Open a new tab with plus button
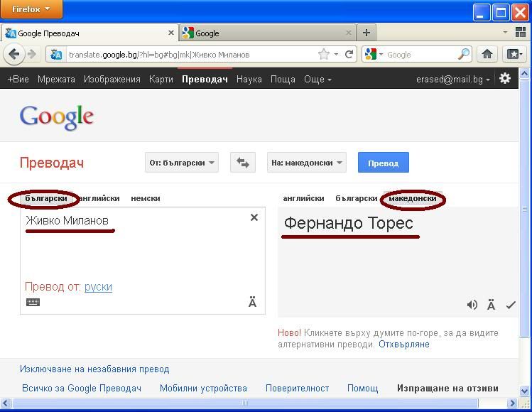 click(x=367, y=33)
